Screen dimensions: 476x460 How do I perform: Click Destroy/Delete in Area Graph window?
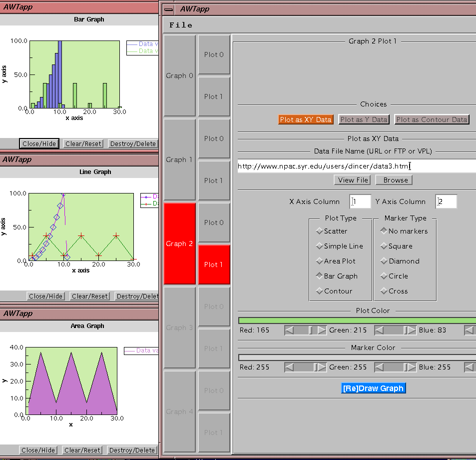tap(132, 450)
